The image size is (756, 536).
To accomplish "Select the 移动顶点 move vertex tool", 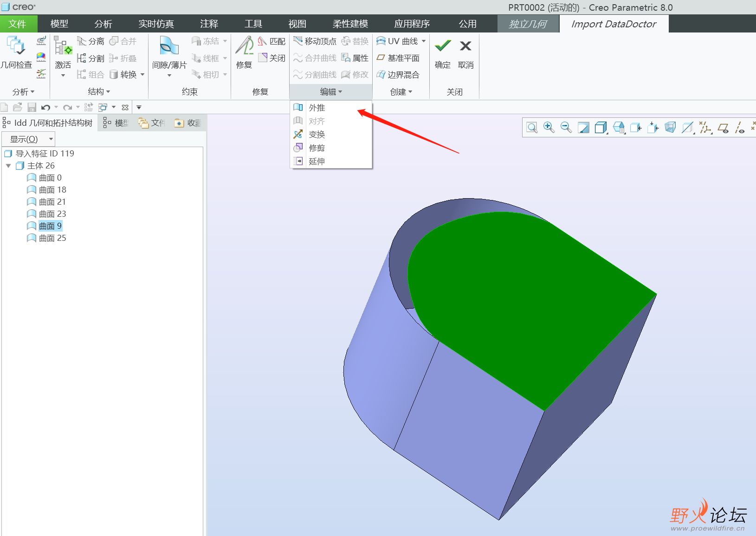I will click(x=315, y=41).
